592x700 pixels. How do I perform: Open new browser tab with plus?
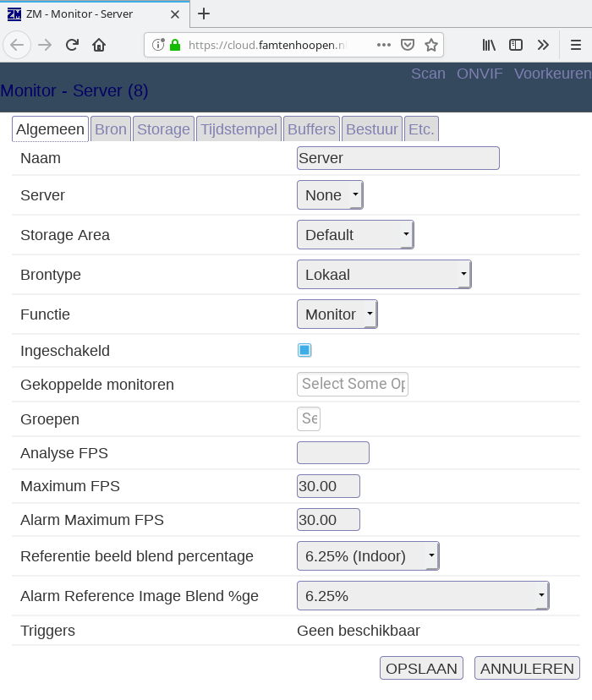[x=204, y=14]
